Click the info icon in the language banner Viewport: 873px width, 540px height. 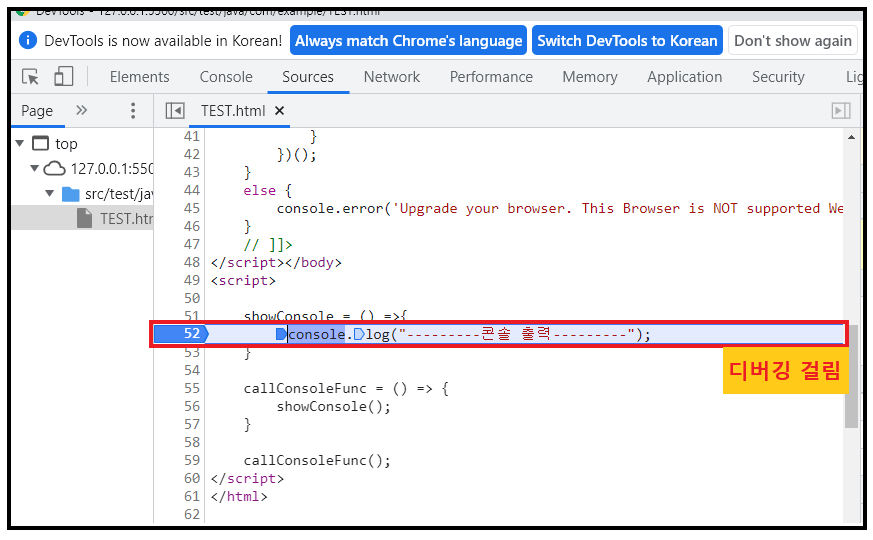pyautogui.click(x=28, y=40)
